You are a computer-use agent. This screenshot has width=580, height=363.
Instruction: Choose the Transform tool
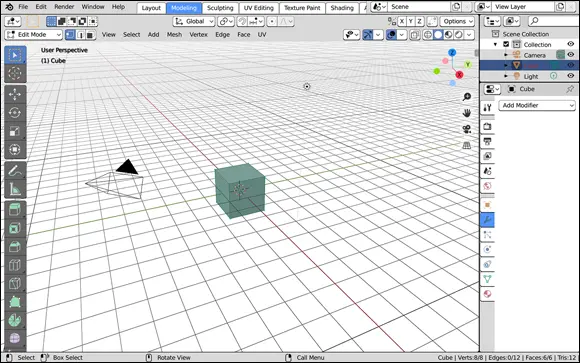[x=15, y=149]
